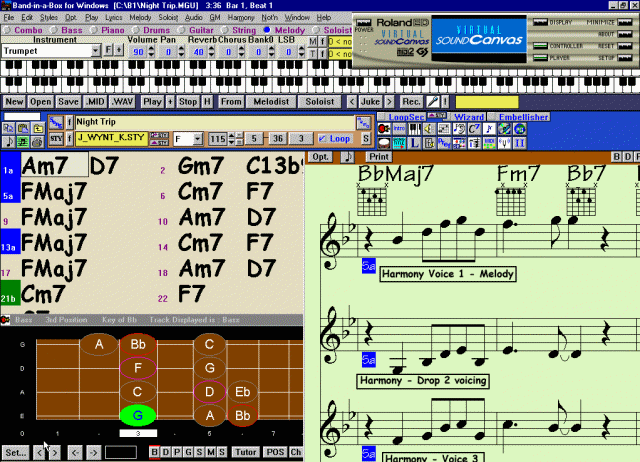640x462 pixels.
Task: Select the Piano radio button
Action: point(94,30)
